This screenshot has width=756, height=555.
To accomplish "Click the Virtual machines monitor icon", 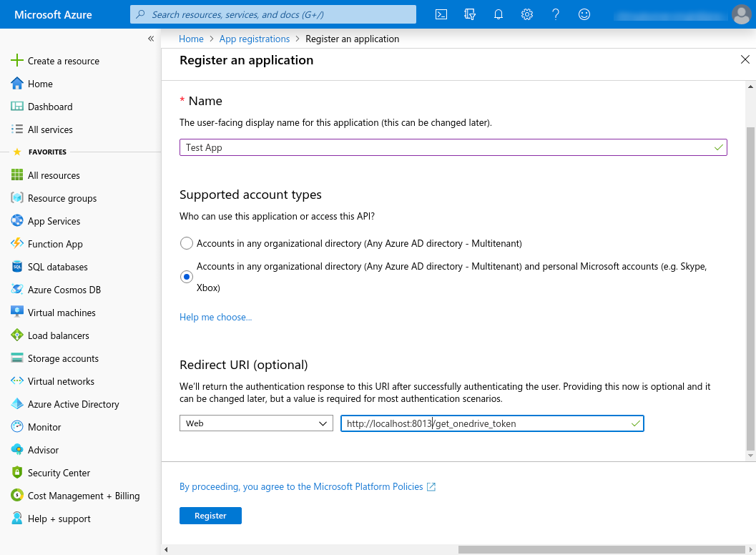I will click(17, 312).
